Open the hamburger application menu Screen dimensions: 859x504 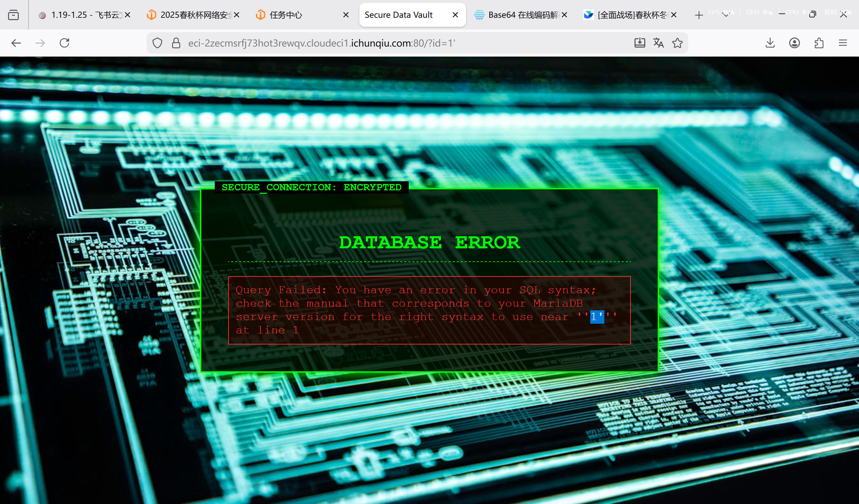point(843,43)
